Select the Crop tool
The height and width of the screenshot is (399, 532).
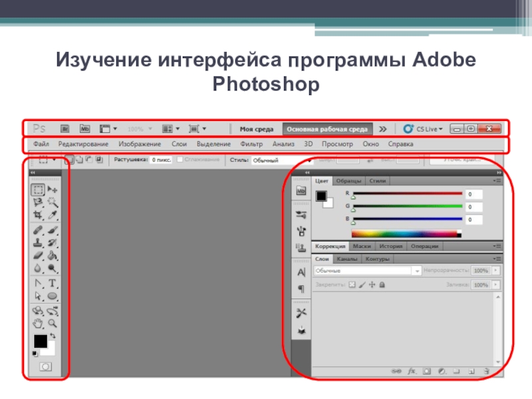click(x=38, y=215)
